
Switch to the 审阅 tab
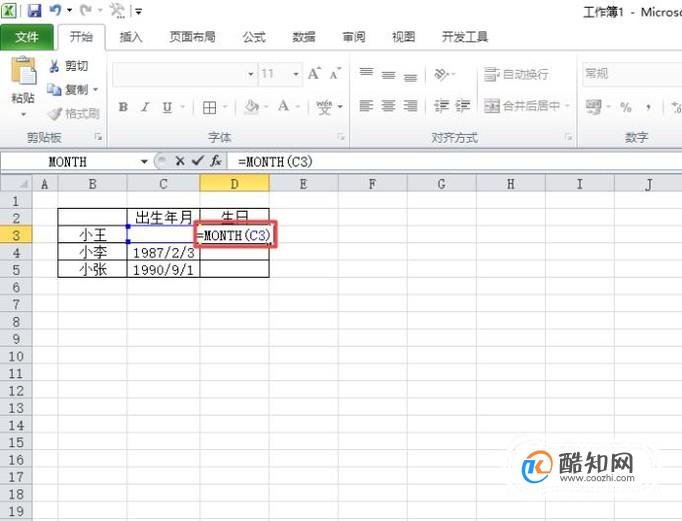pyautogui.click(x=354, y=37)
